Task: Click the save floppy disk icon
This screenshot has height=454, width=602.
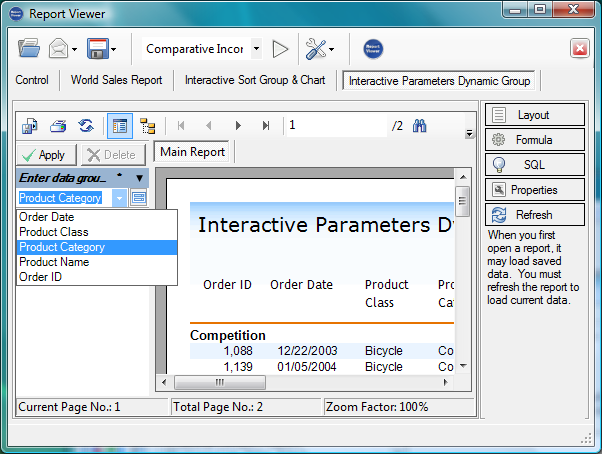Action: click(97, 48)
